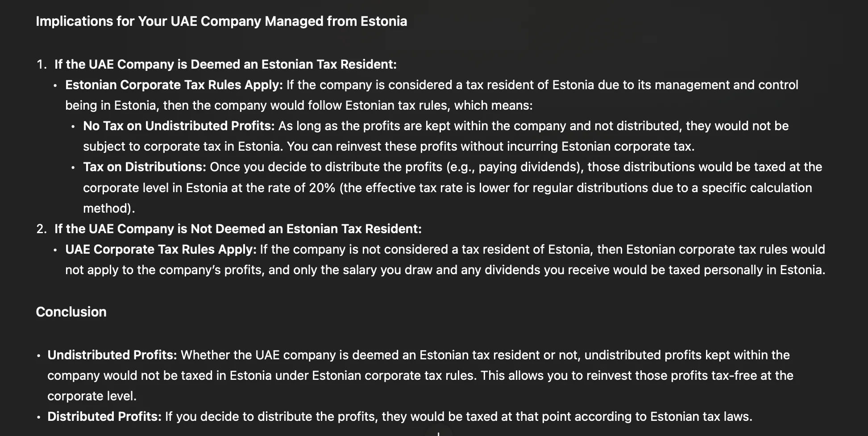Click 'according to Estonian tax laws.' text
Screen dimensions: 868x436
[x=663, y=416]
